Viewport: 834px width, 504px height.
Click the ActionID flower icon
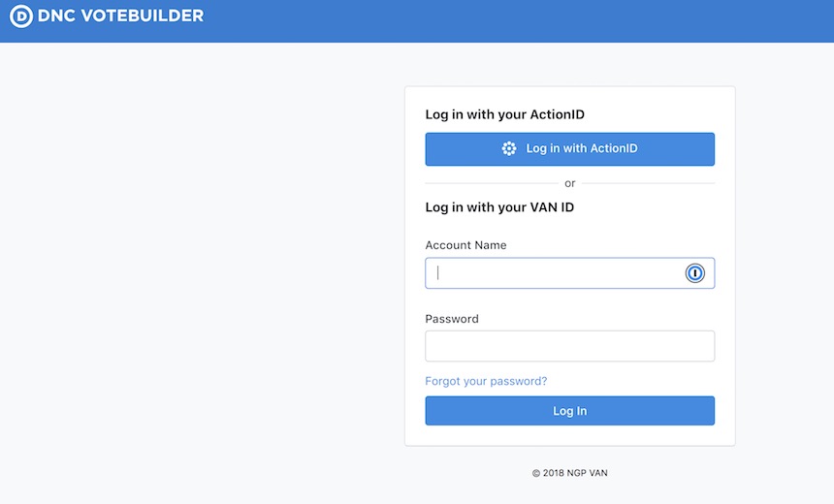tap(509, 149)
